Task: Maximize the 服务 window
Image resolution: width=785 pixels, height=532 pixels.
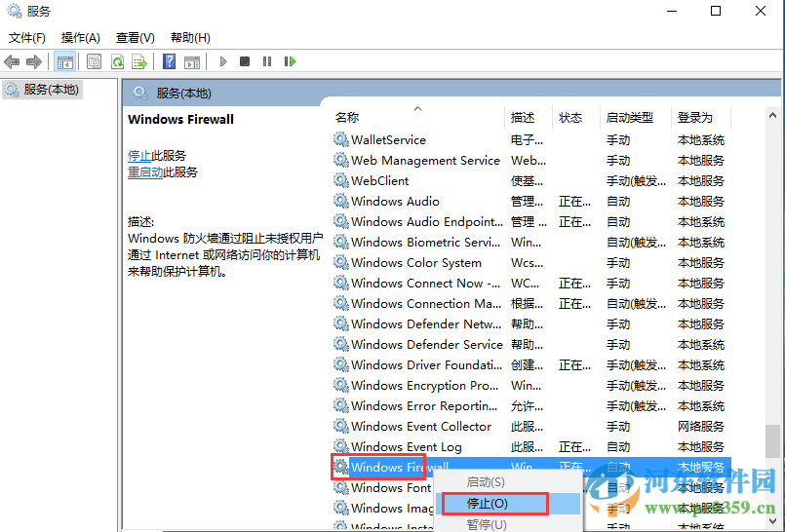Action: [716, 11]
